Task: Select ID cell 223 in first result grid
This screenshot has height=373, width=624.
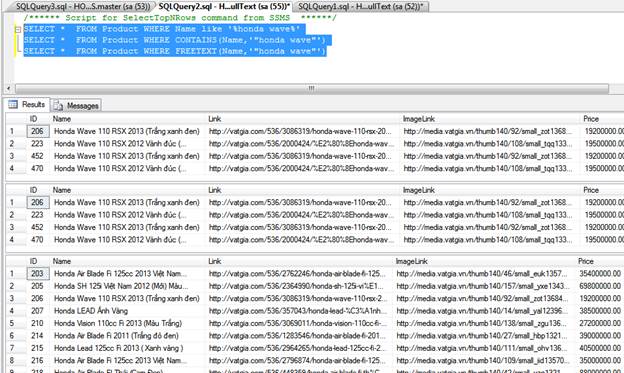Action: (38, 143)
